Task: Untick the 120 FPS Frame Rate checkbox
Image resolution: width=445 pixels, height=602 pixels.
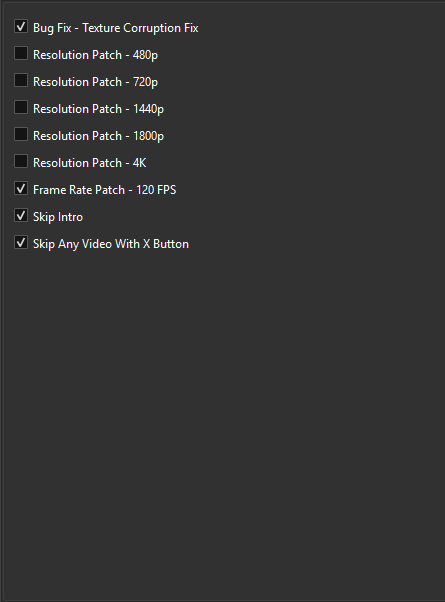Action: 21,189
